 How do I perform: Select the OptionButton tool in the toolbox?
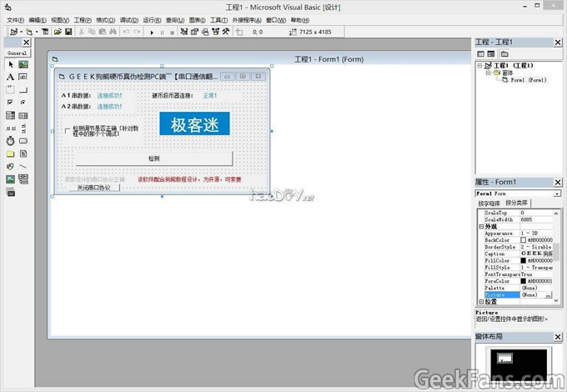click(23, 103)
